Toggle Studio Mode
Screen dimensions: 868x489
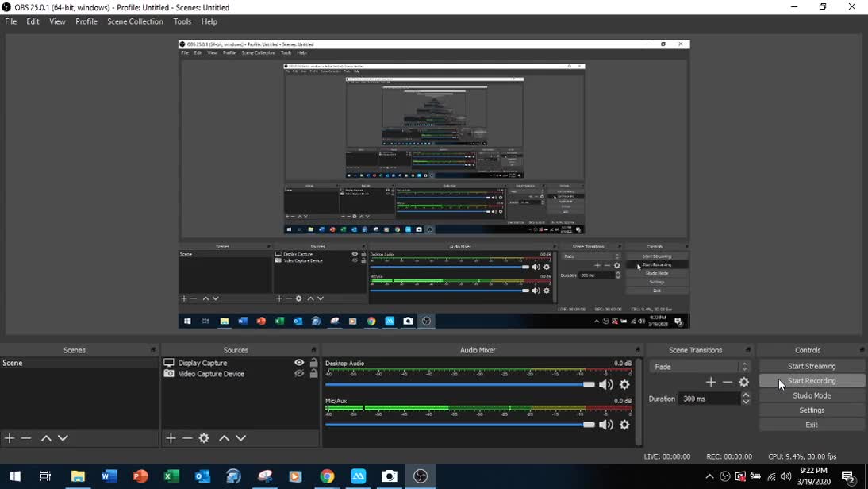(x=812, y=395)
